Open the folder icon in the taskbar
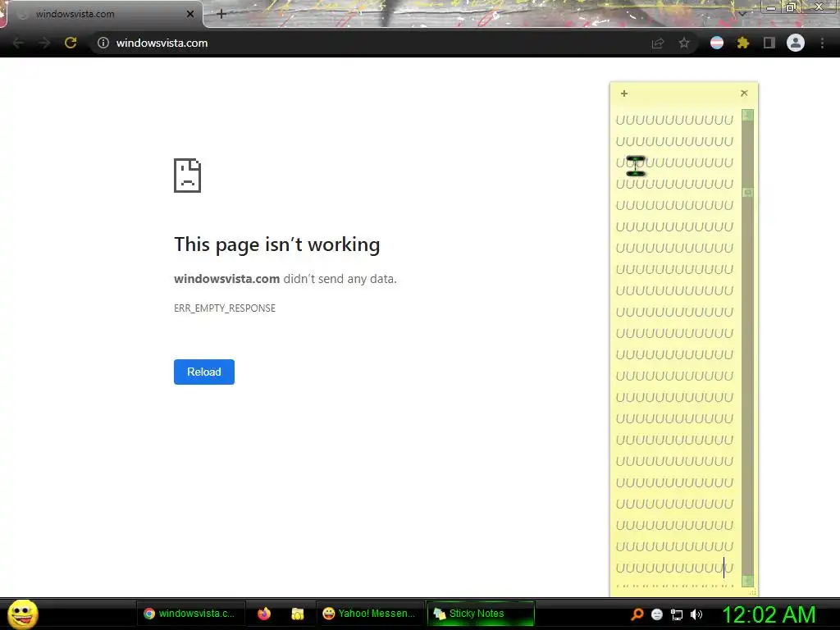Image resolution: width=840 pixels, height=630 pixels. point(297,614)
